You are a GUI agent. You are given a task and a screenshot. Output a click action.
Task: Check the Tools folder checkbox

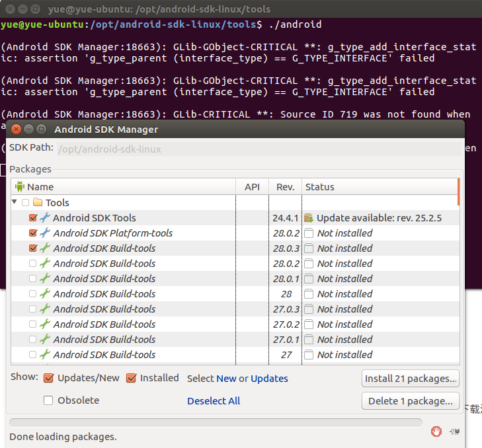tap(26, 202)
